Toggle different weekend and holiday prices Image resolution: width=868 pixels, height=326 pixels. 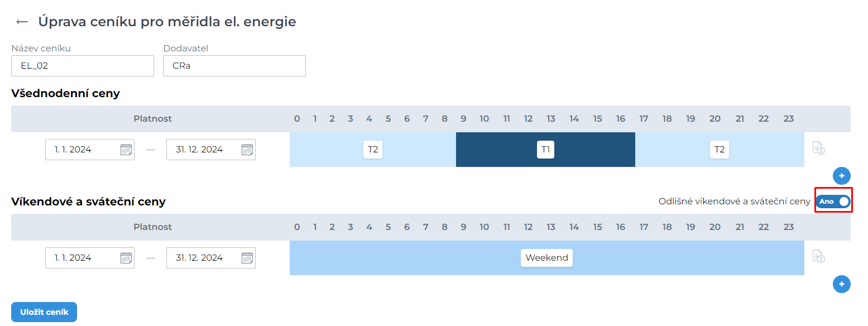coord(833,202)
